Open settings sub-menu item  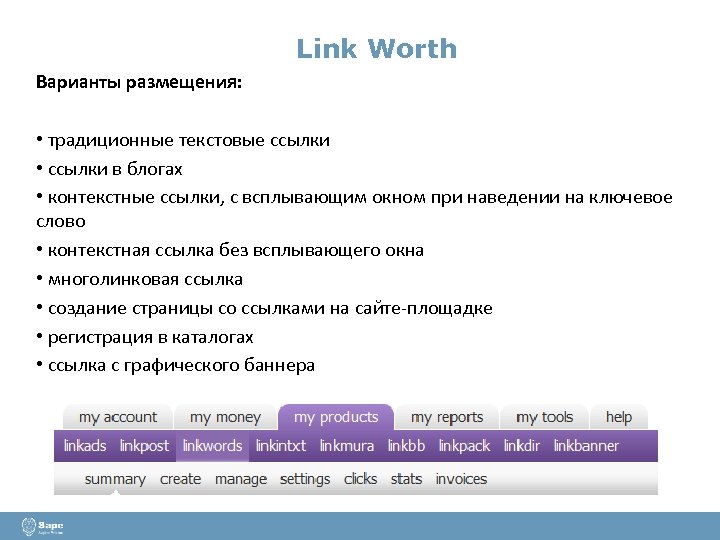pyautogui.click(x=305, y=479)
